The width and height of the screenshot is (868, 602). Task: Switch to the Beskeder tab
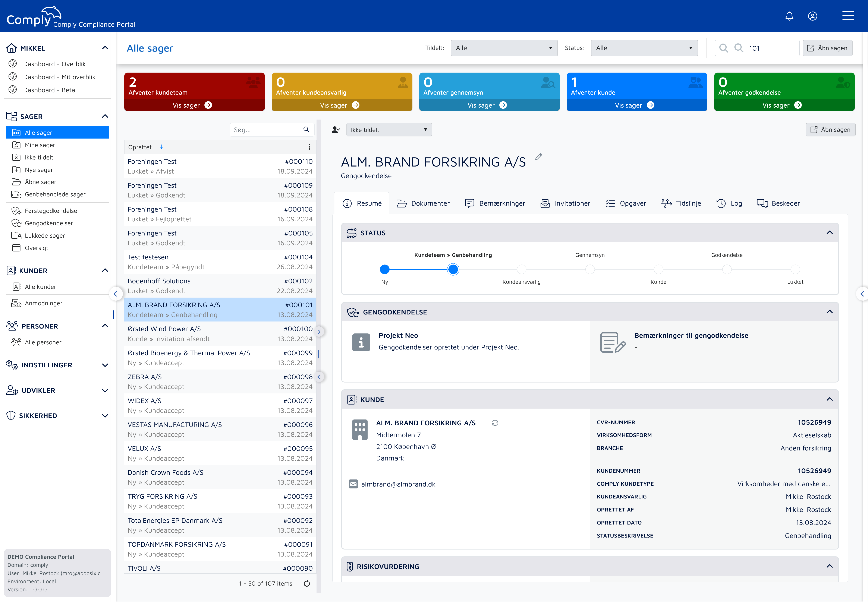pyautogui.click(x=778, y=203)
